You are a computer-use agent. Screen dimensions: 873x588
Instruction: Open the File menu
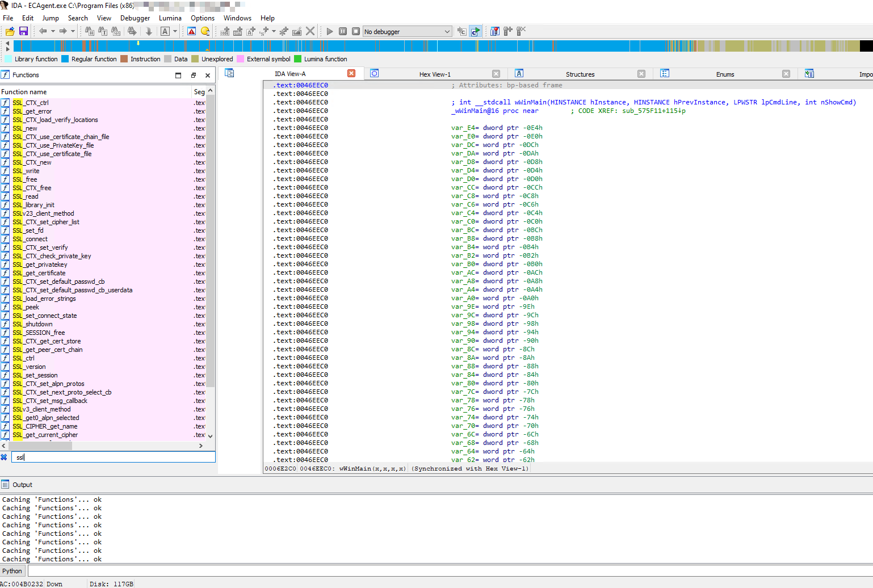coord(8,18)
